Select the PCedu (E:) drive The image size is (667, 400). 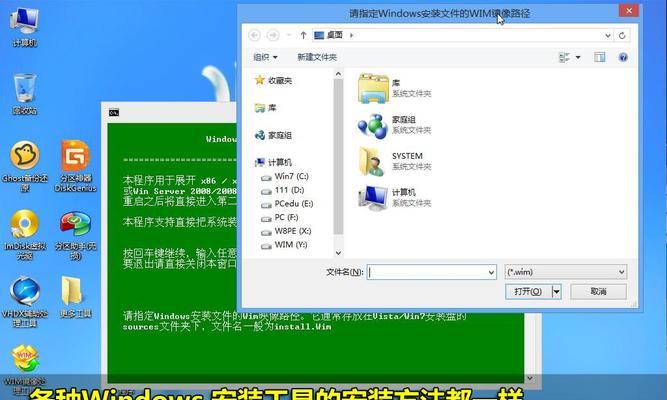287,204
